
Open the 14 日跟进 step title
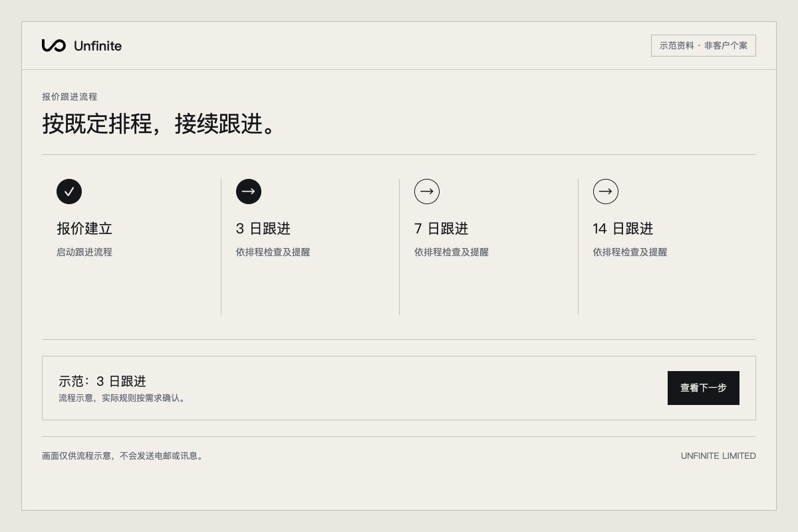[x=623, y=229]
